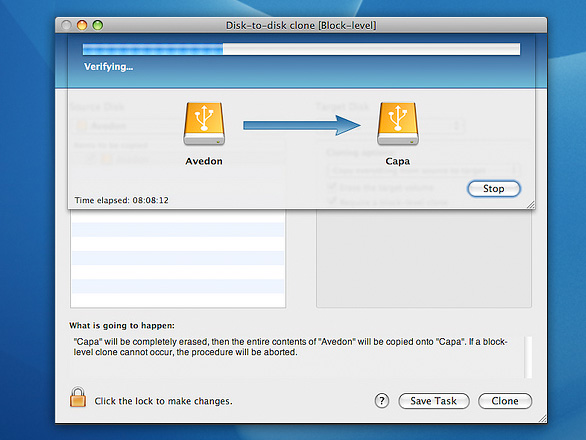The image size is (586, 440).
Task: Toggle the dimmed Erase the target volume checkbox
Action: tap(331, 187)
